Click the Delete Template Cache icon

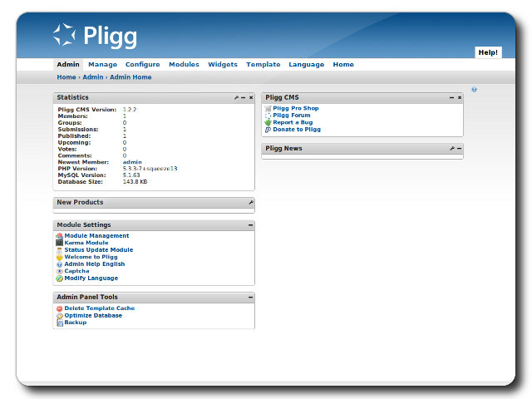[x=59, y=308]
